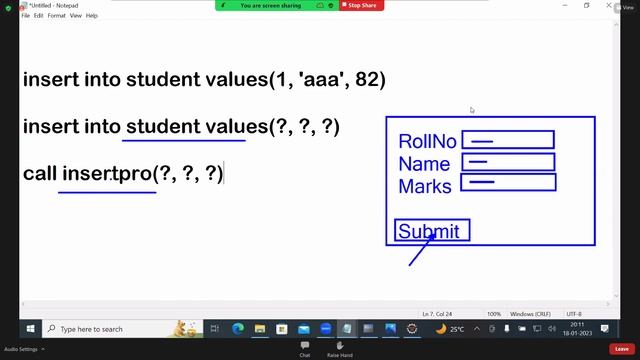Click the round icon after Photos on taskbar
The image size is (640, 360).
pos(412,329)
